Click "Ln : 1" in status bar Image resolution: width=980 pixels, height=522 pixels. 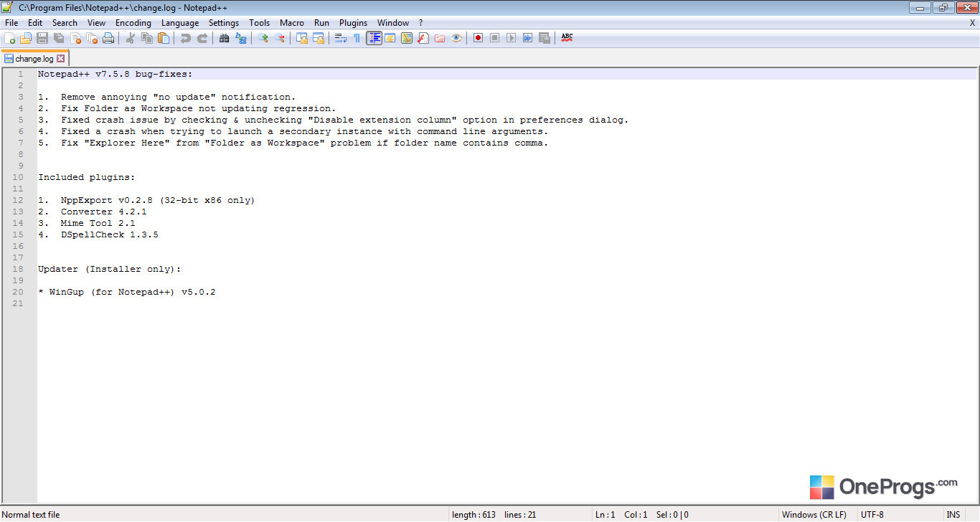pyautogui.click(x=605, y=515)
